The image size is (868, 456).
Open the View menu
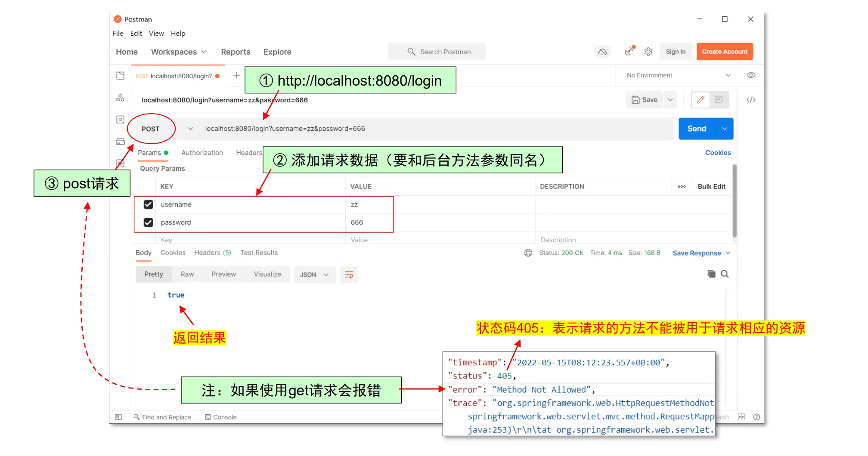click(x=156, y=33)
